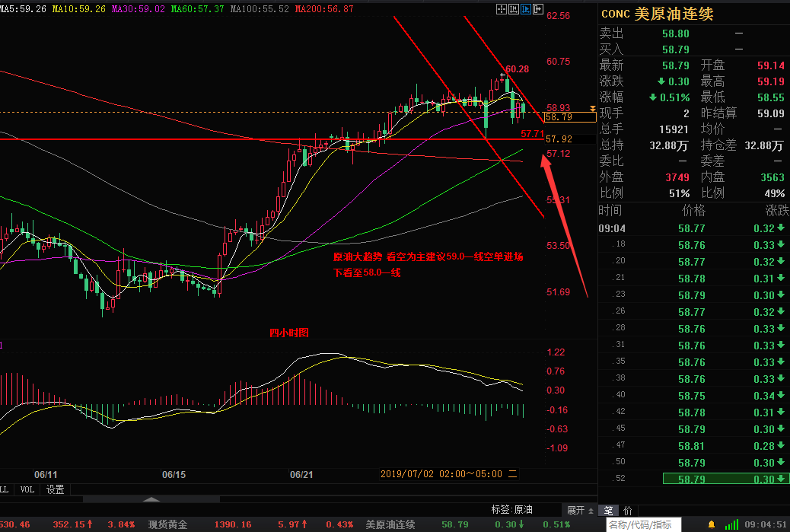Select the 58.75 tick price
This screenshot has height=532, width=790.
691,396
